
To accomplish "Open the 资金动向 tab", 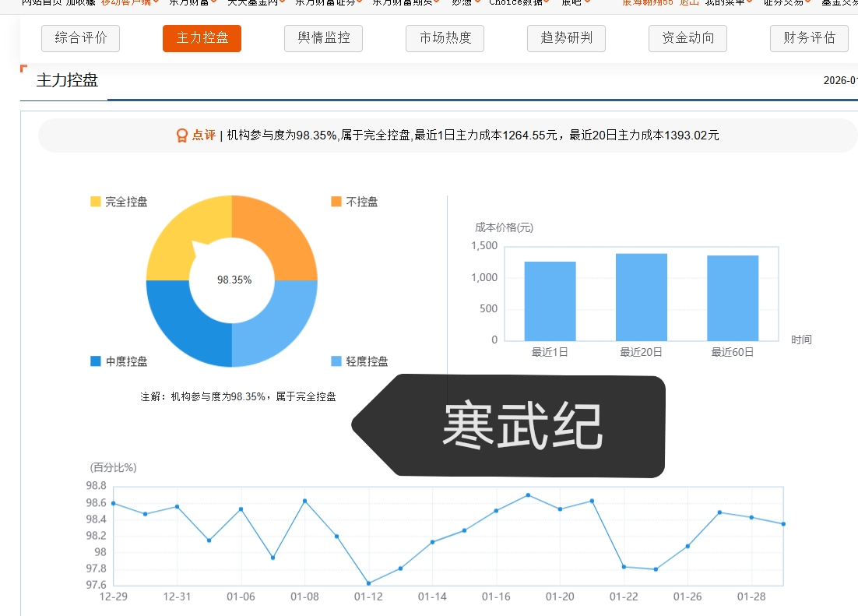I will pyautogui.click(x=687, y=38).
